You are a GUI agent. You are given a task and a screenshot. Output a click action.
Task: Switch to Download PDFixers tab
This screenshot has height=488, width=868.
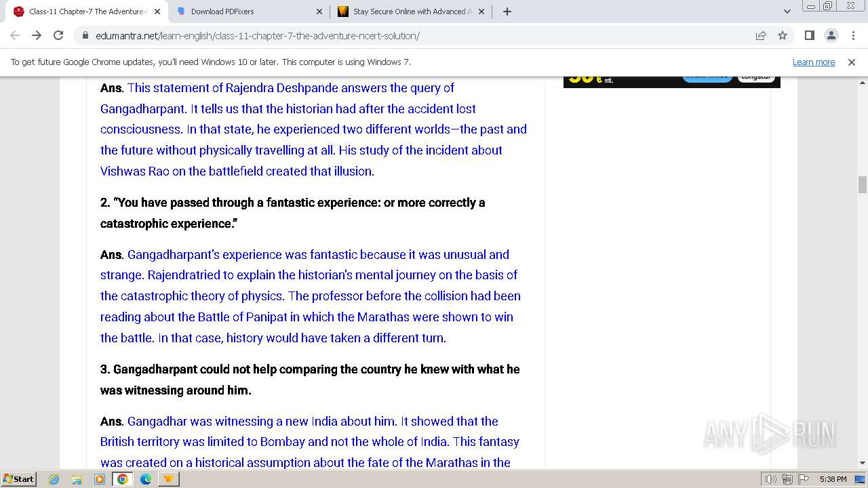pyautogui.click(x=250, y=12)
